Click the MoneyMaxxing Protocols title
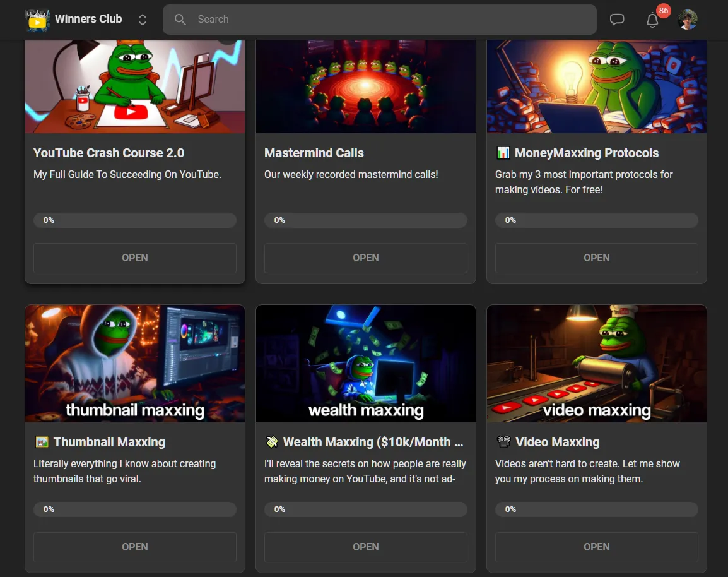This screenshot has width=728, height=577. click(x=587, y=153)
